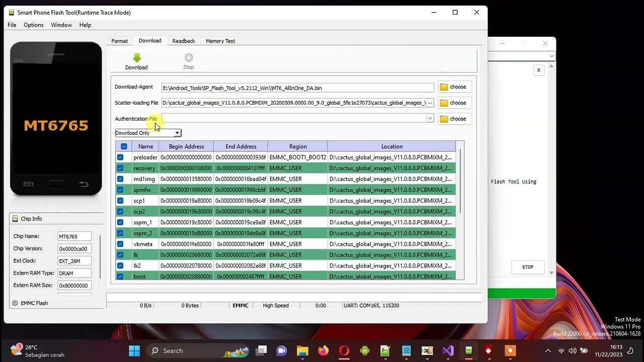The width and height of the screenshot is (644, 362).
Task: Click the EMMC_BOOT1_BOOT2 region cell
Action: (298, 157)
